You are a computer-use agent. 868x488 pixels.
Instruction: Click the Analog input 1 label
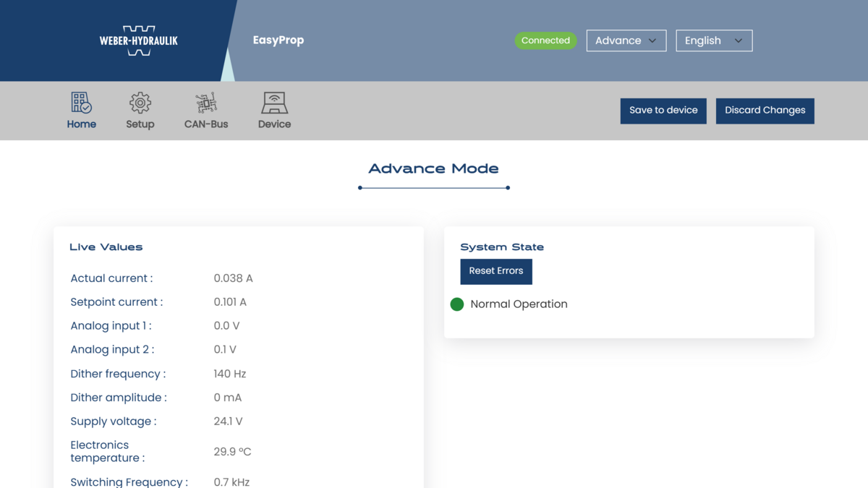pos(111,326)
